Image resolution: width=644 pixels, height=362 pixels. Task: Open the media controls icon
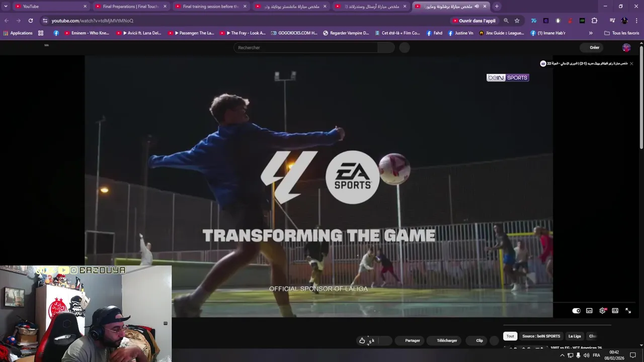[612, 21]
